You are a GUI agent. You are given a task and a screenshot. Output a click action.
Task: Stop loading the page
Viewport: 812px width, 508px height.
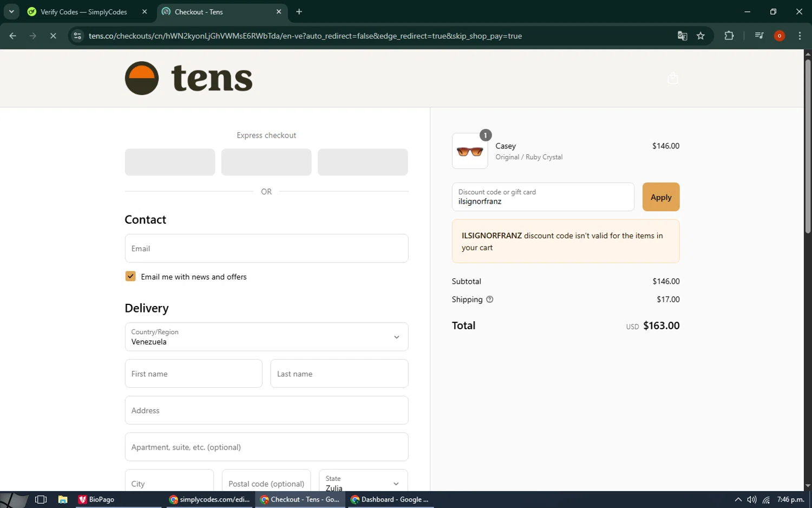pos(53,36)
